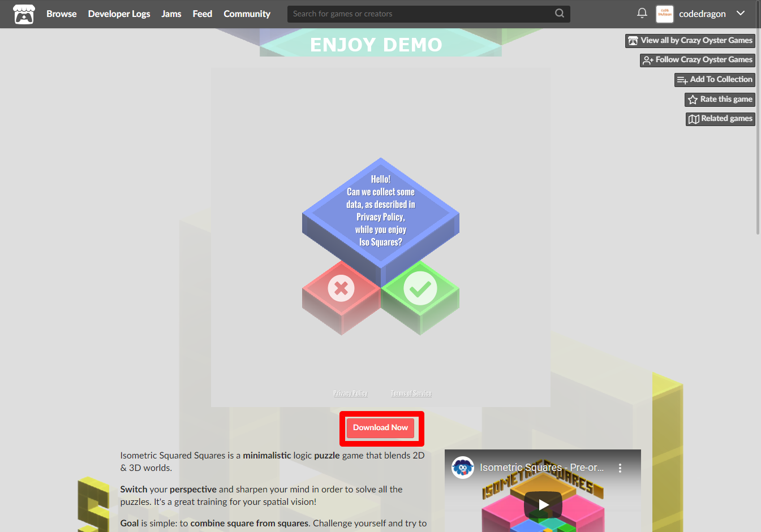Play the Isometric Squares YouTube video
Screen dimensions: 761x532
pyautogui.click(x=543, y=505)
